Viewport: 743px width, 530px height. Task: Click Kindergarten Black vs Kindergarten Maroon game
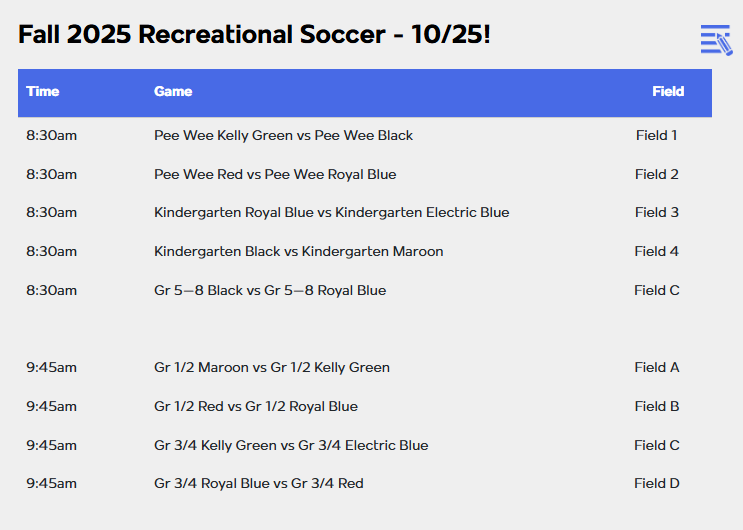coord(298,252)
